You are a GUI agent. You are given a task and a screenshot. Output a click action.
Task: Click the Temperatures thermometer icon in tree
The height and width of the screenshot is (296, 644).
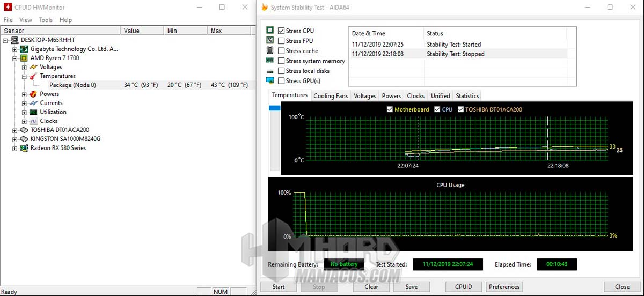coord(34,76)
